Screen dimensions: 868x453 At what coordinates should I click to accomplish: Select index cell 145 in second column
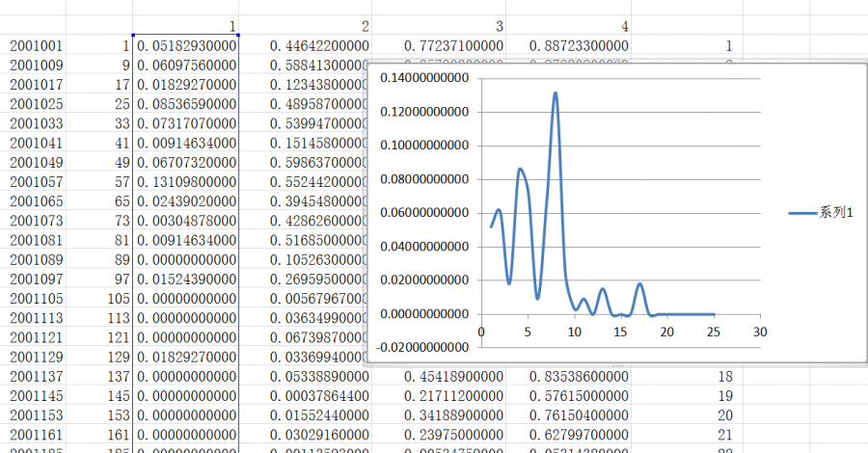99,395
